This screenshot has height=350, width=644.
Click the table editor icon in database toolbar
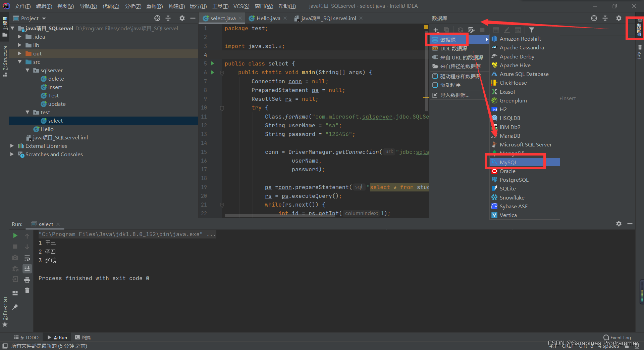[x=496, y=30]
